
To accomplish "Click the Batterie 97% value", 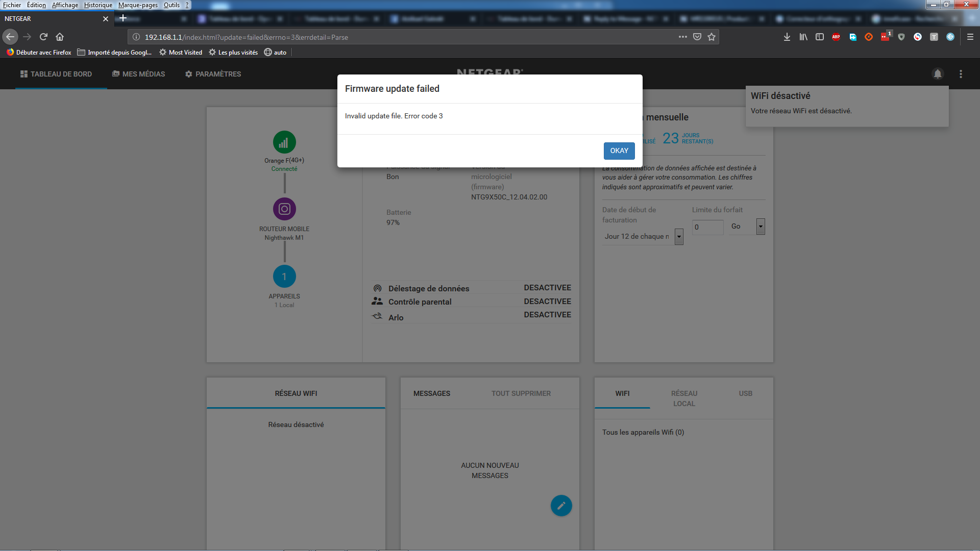I will pyautogui.click(x=393, y=222).
